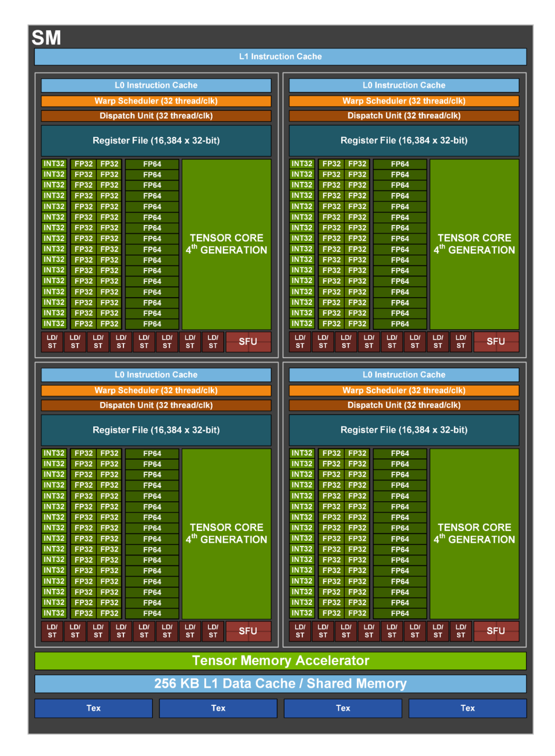
Task: Select the Tensor Memory Accelerator bar
Action: pyautogui.click(x=280, y=661)
